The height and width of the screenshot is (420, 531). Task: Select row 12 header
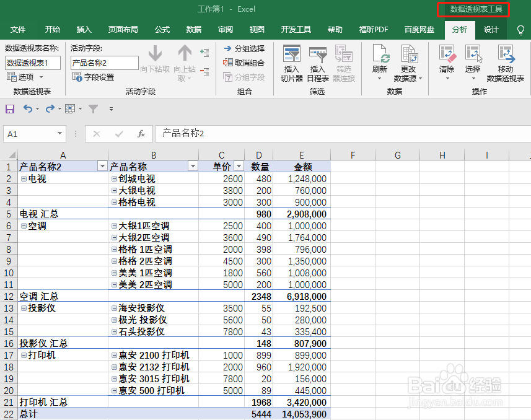pos(9,296)
